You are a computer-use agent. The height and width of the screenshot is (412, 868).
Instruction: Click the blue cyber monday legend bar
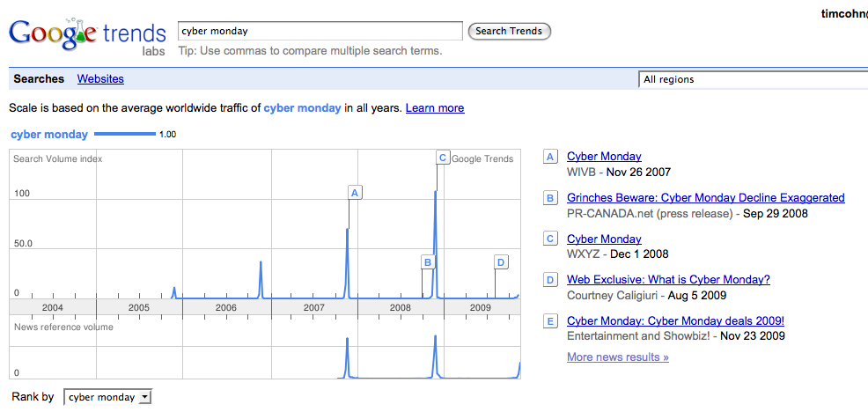123,135
